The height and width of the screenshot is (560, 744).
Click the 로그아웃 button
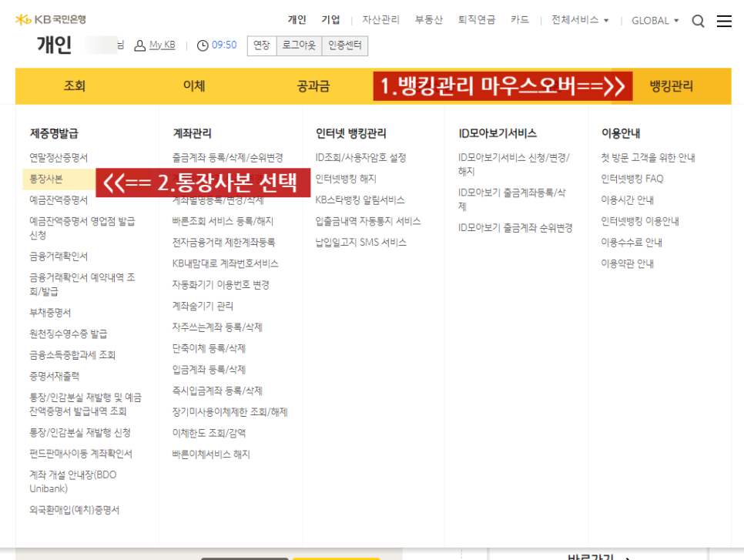pos(299,45)
